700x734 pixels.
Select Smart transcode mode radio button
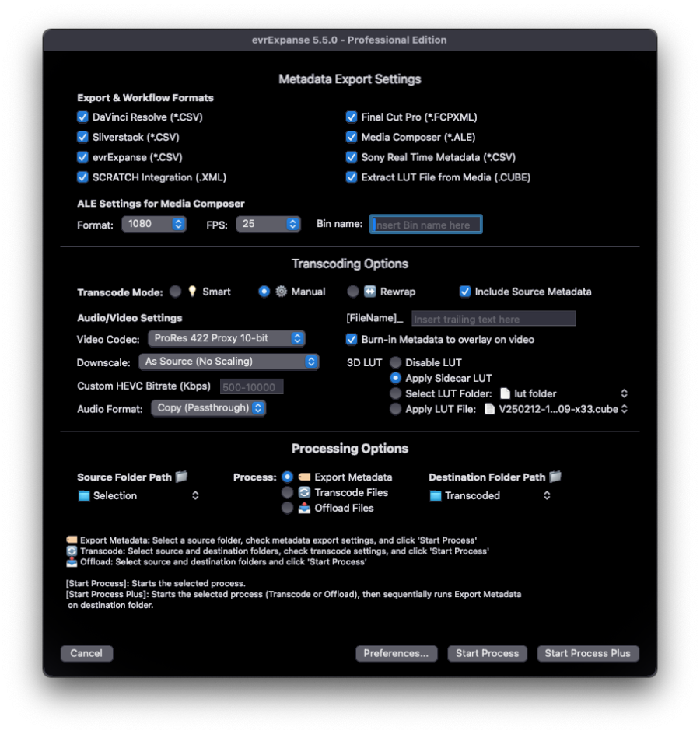pyautogui.click(x=175, y=292)
